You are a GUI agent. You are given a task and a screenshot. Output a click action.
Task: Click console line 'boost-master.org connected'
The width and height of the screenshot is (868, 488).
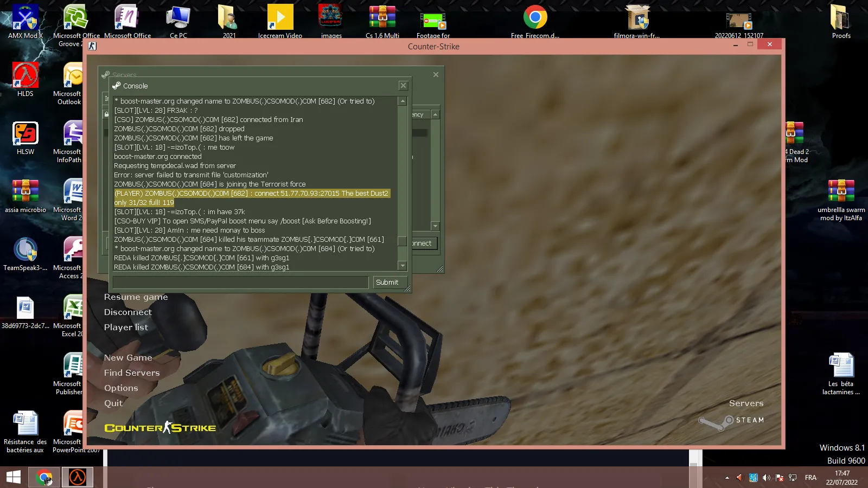[x=158, y=157]
